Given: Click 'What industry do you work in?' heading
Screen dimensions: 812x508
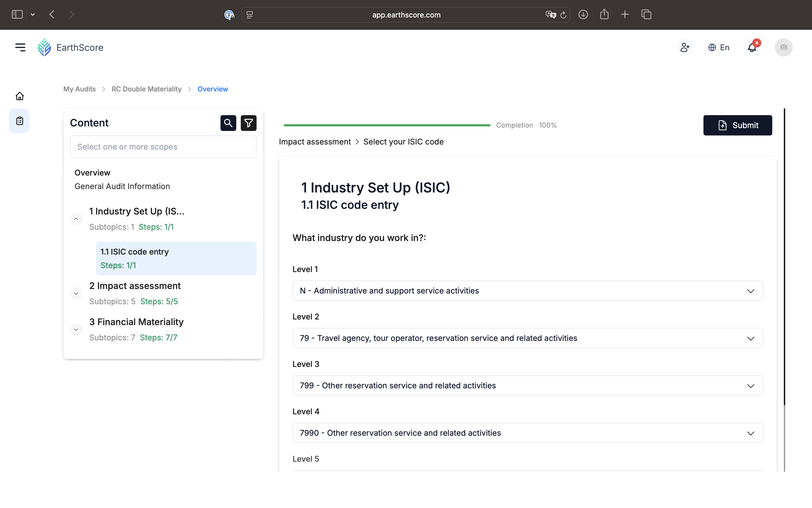Looking at the screenshot, I should 359,238.
